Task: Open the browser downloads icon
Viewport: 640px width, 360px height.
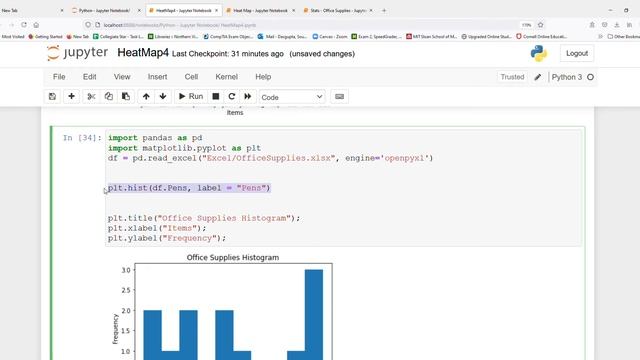Action: coord(617,25)
